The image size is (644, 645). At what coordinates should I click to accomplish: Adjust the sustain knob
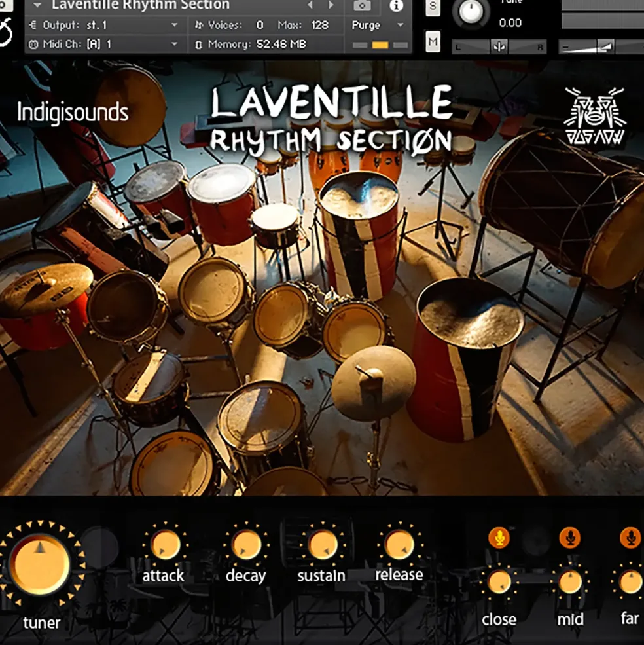click(323, 545)
